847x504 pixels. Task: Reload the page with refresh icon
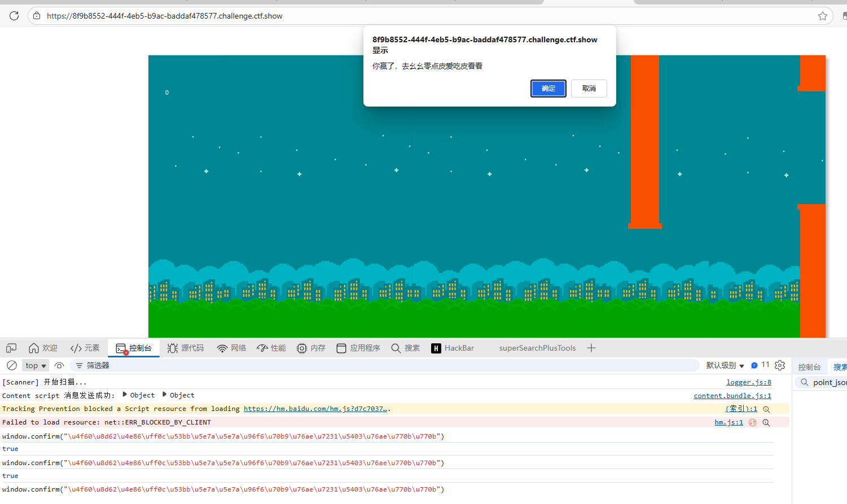coord(14,16)
